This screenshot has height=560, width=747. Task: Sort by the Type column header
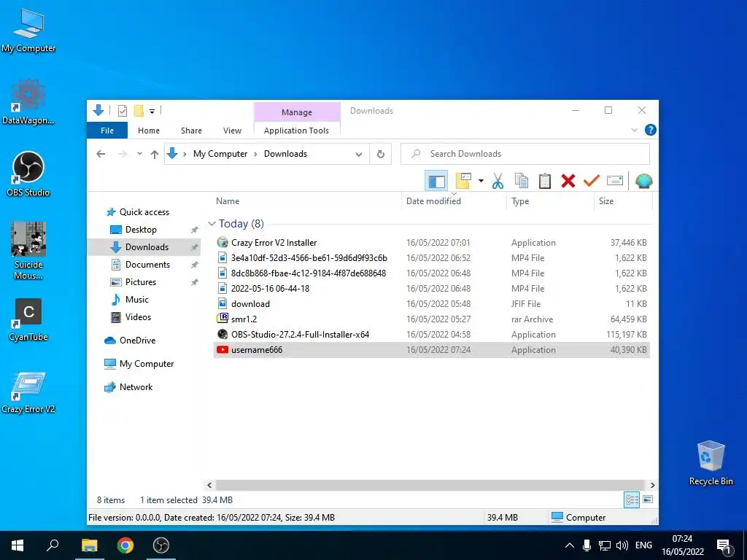519,201
